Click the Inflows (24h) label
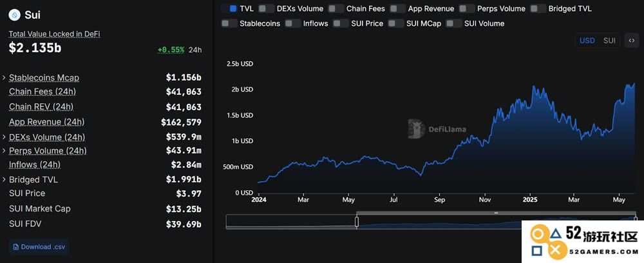 pyautogui.click(x=35, y=165)
